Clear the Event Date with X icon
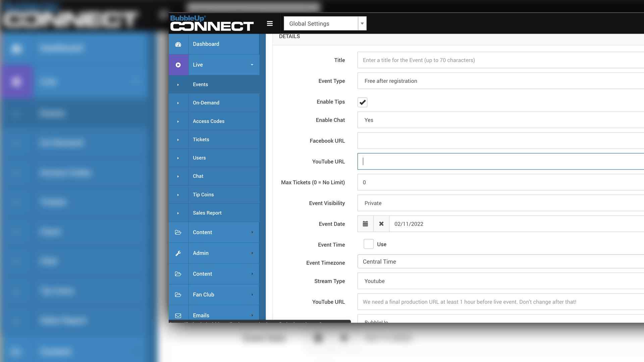644x362 pixels. coord(381,224)
